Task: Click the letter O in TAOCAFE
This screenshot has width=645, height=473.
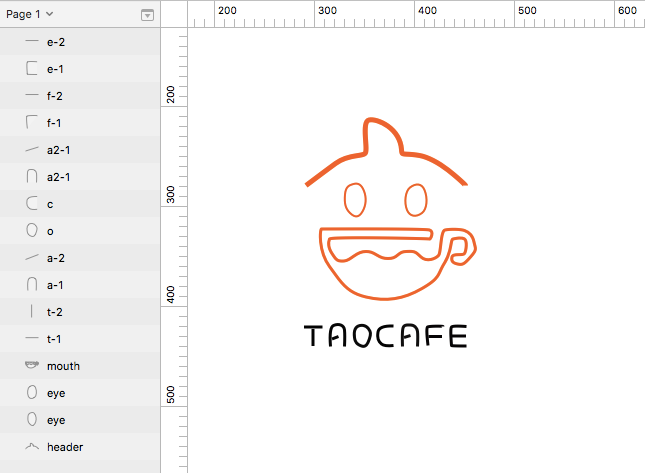Action: [x=362, y=336]
